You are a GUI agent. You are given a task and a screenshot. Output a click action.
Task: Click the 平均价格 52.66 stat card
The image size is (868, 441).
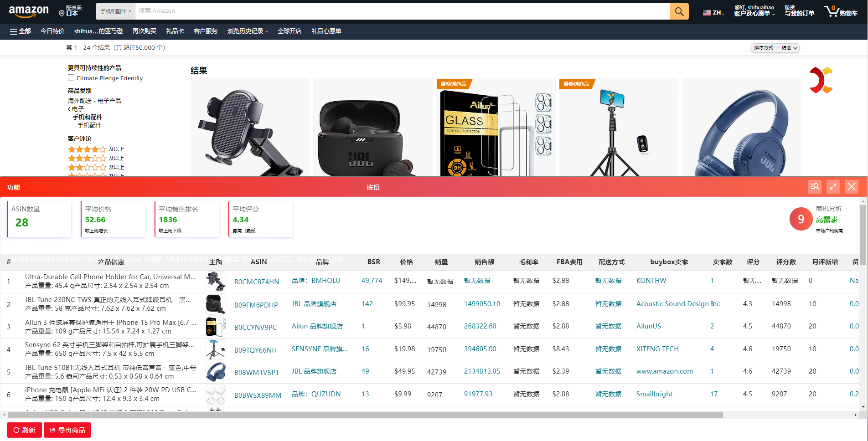[x=113, y=219]
